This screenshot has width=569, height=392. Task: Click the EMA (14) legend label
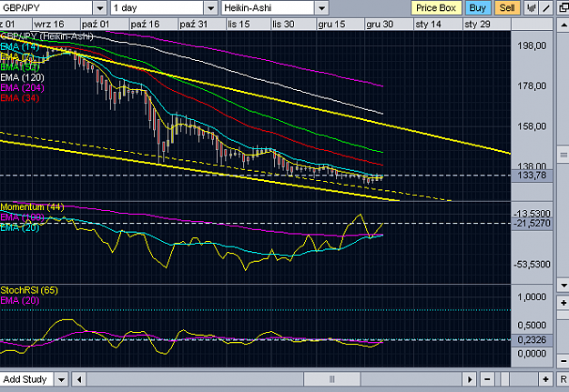[x=19, y=46]
